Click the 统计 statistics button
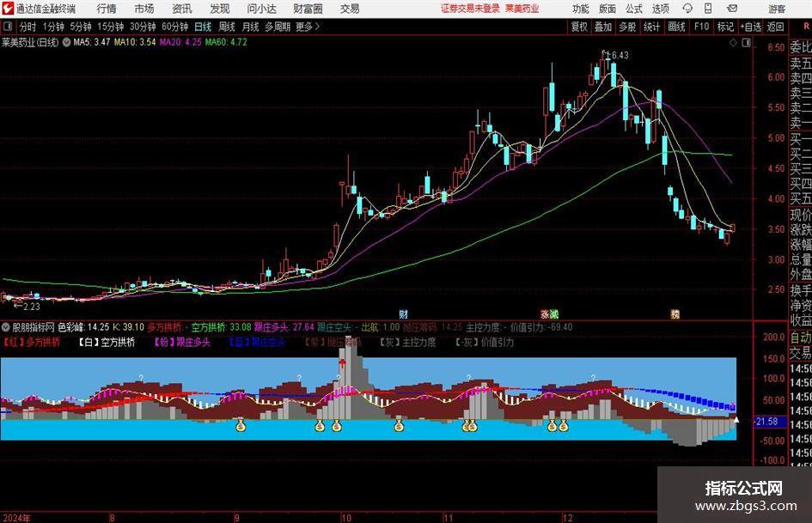Viewport: 812px width, 523px height. [651, 27]
